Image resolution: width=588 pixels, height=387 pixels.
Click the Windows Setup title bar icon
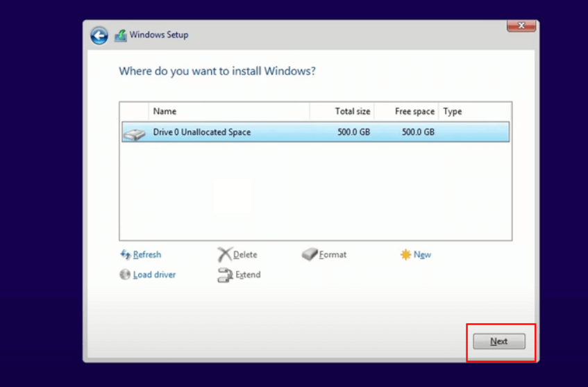(121, 35)
